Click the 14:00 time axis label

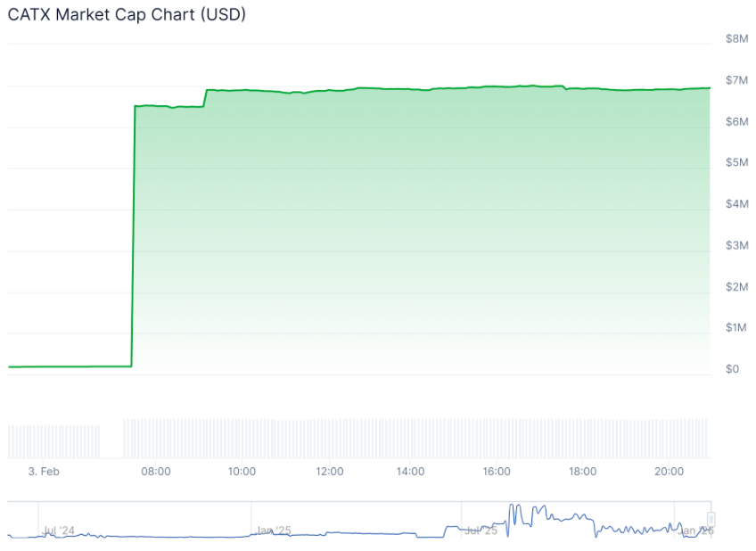410,471
